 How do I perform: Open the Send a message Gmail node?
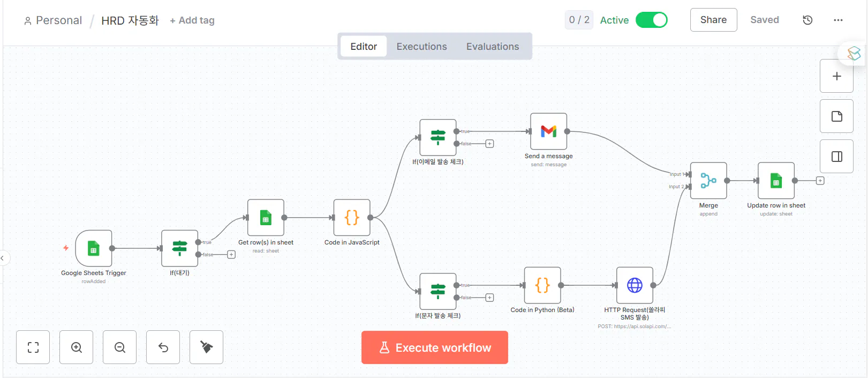click(548, 131)
